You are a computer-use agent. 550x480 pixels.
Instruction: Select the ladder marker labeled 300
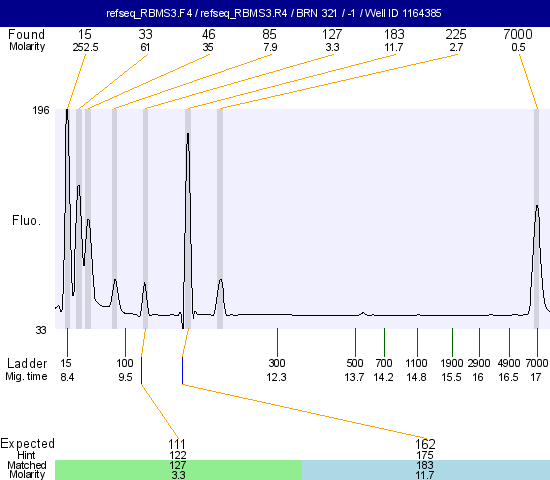pyautogui.click(x=277, y=363)
